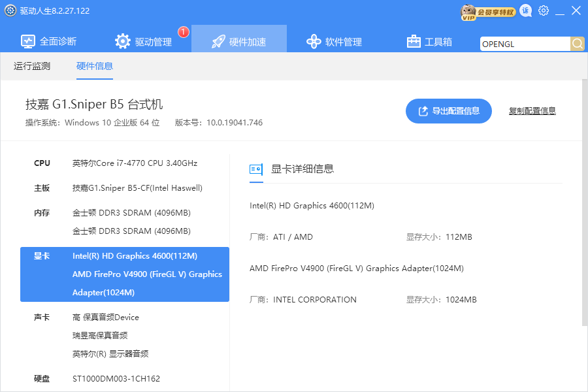The width and height of the screenshot is (588, 392).
Task: Select the 显卡 row label
Action: (42, 256)
